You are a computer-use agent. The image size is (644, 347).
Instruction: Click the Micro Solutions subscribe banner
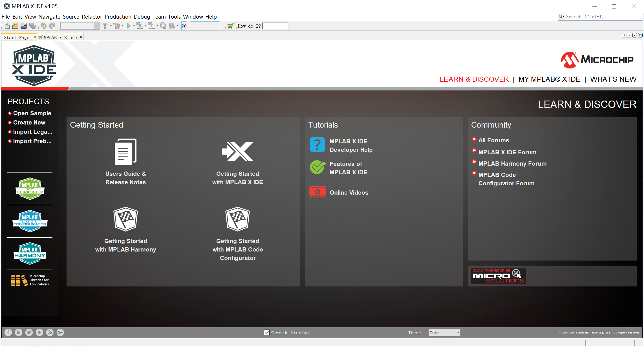pyautogui.click(x=498, y=276)
